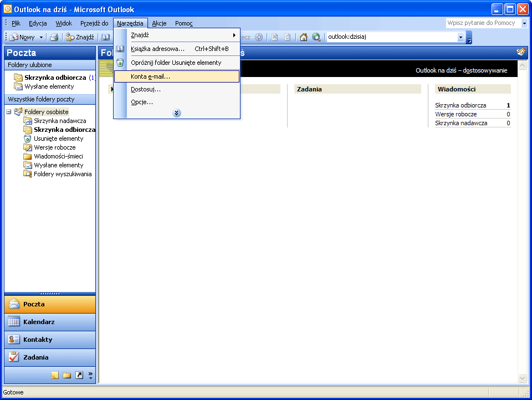This screenshot has width=532, height=400.
Task: Open the Znajdź submenu in Narzędzia
Action: (177, 35)
